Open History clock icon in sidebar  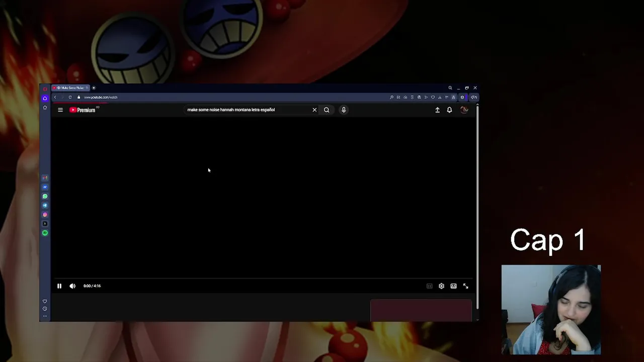point(45,309)
